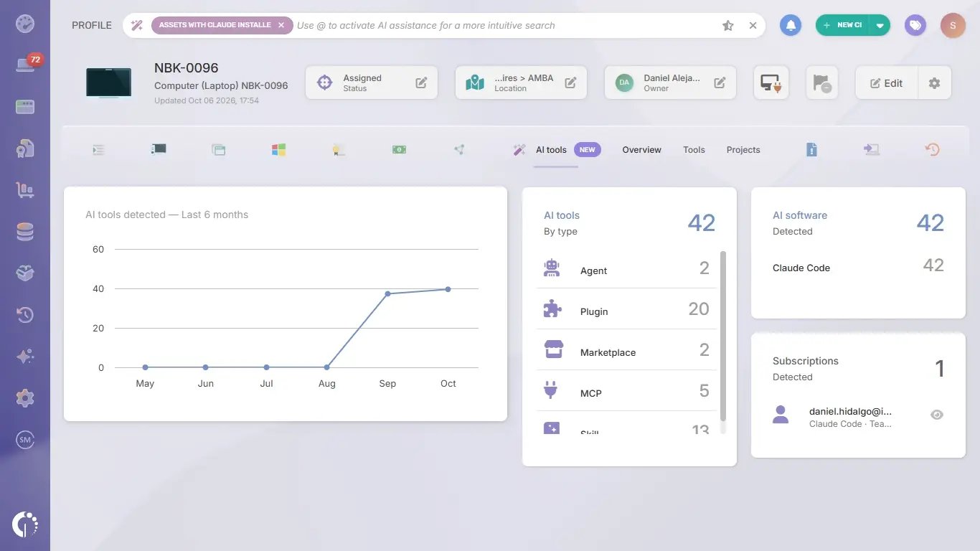This screenshot has height=551, width=980.
Task: Open the user avatar S menu
Action: (953, 25)
